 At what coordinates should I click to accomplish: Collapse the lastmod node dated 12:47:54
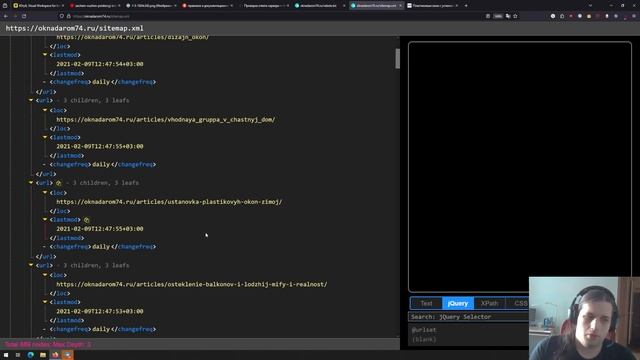click(x=45, y=55)
